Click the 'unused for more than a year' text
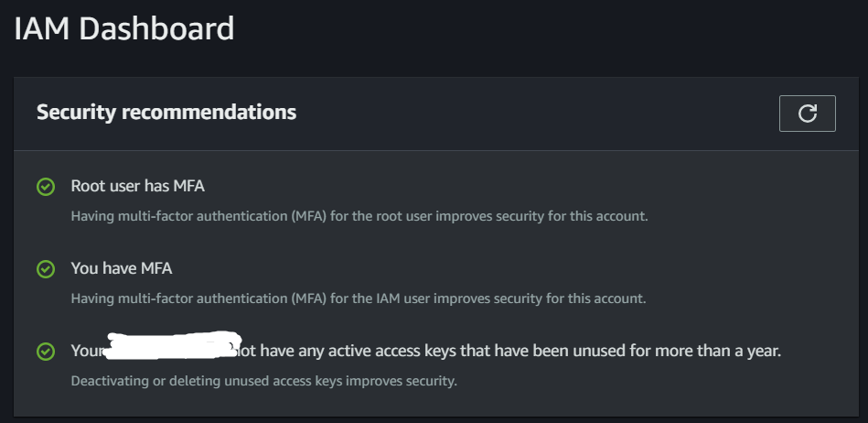 (x=680, y=351)
